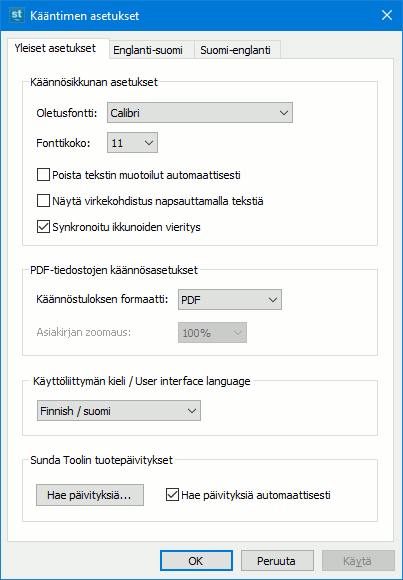403x580 pixels.
Task: Check Näytä virkekohdistus napsauttamalla tekstiä
Action: (x=43, y=201)
